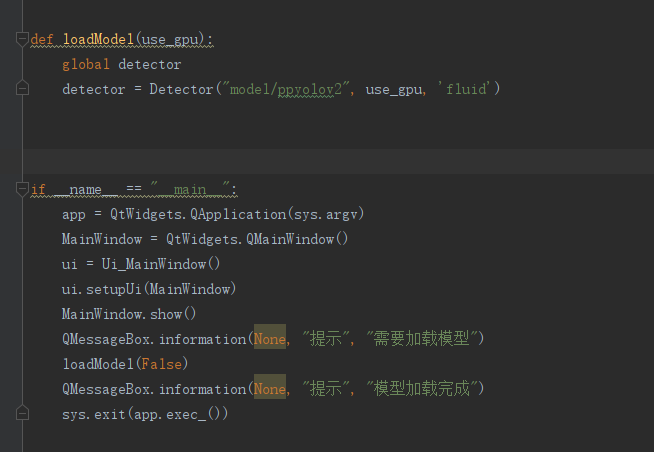Click 'ui.setupUi(MainWindow)' line
Screen dimensions: 654x452
tap(149, 289)
